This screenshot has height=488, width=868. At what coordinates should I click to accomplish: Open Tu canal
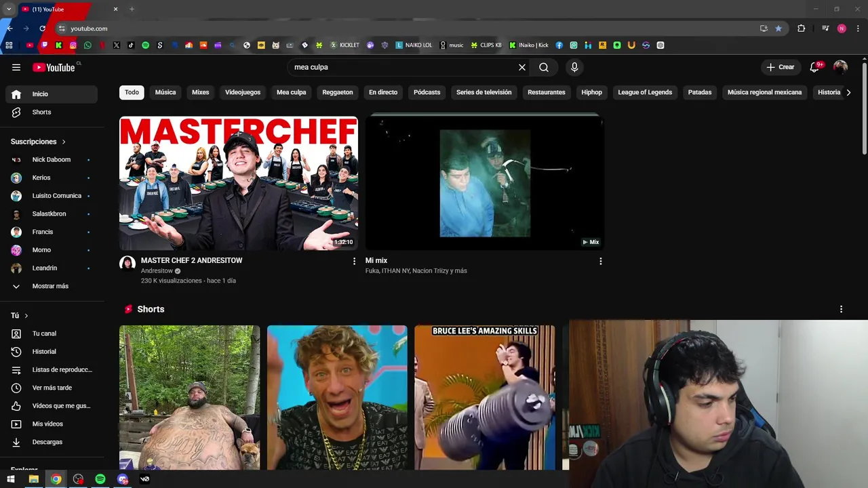click(52, 333)
